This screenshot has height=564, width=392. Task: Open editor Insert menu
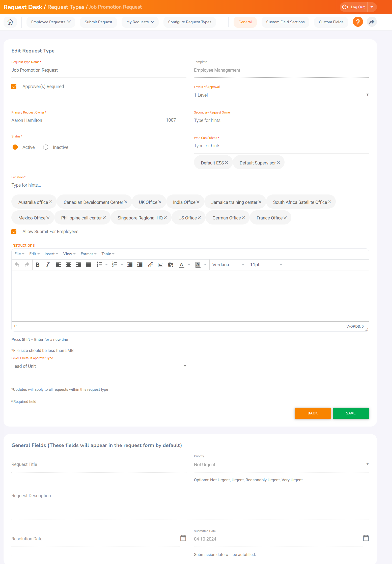click(x=51, y=254)
